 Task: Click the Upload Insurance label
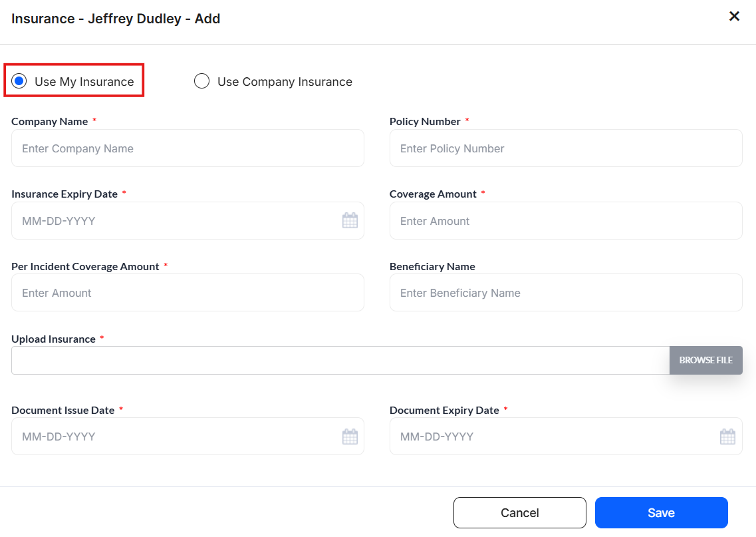point(53,339)
